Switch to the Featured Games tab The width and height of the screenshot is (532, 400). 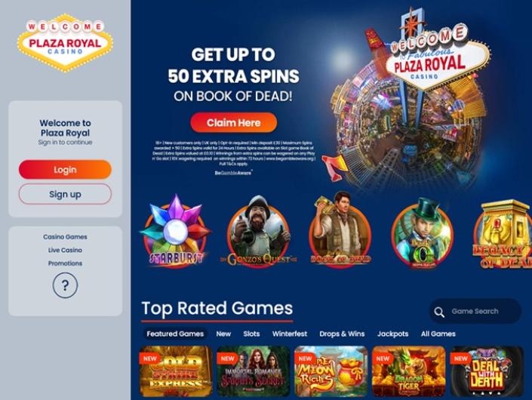pyautogui.click(x=175, y=334)
